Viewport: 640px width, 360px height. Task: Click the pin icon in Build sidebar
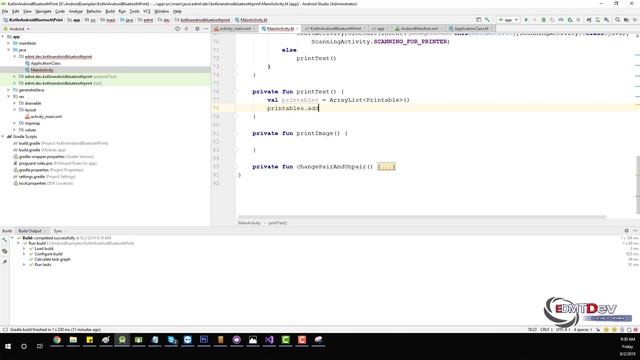[4, 262]
